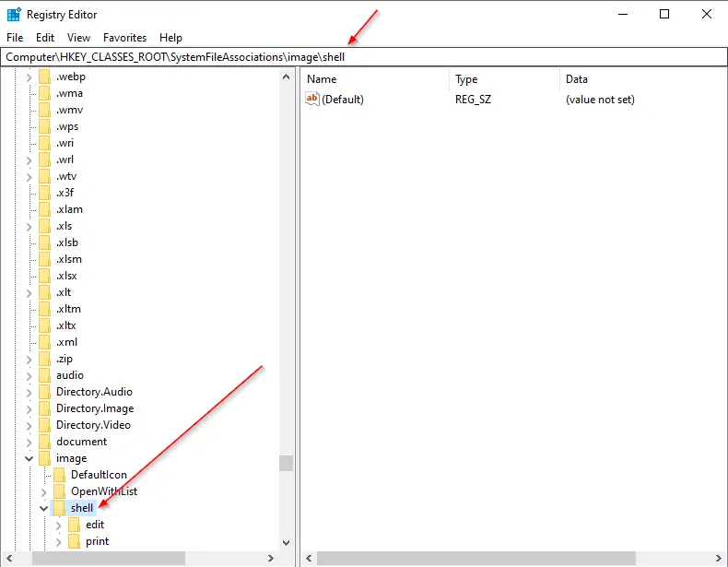Select the .xlsx key folder icon
The width and height of the screenshot is (728, 567).
(x=44, y=276)
